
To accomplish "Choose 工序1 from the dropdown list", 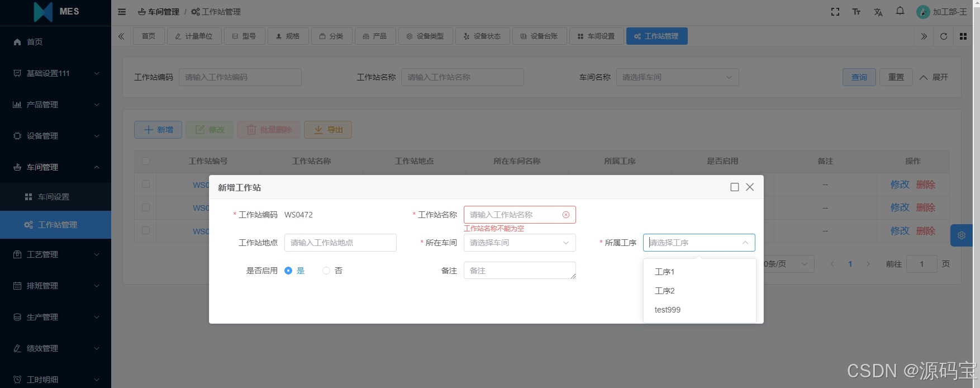I will [700, 272].
